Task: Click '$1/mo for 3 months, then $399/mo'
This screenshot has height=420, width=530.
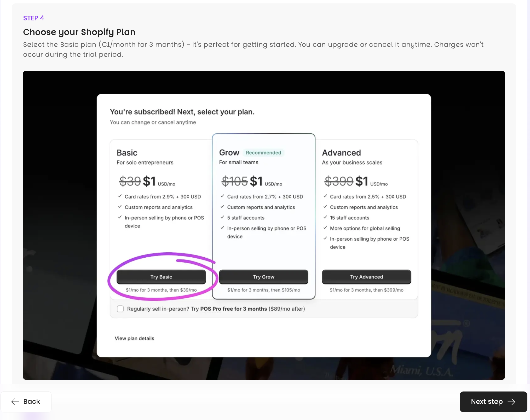Action: coord(366,290)
